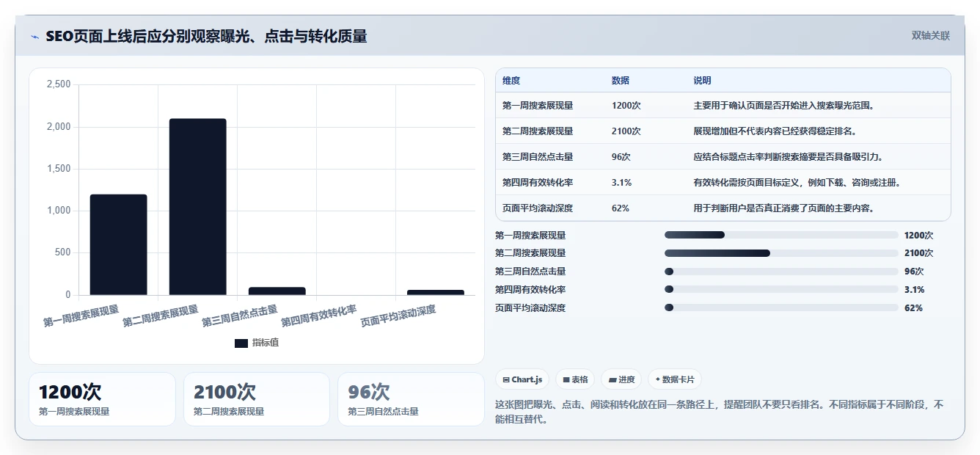
Task: Click the description about 搜索曝光范围
Action: tap(784, 106)
